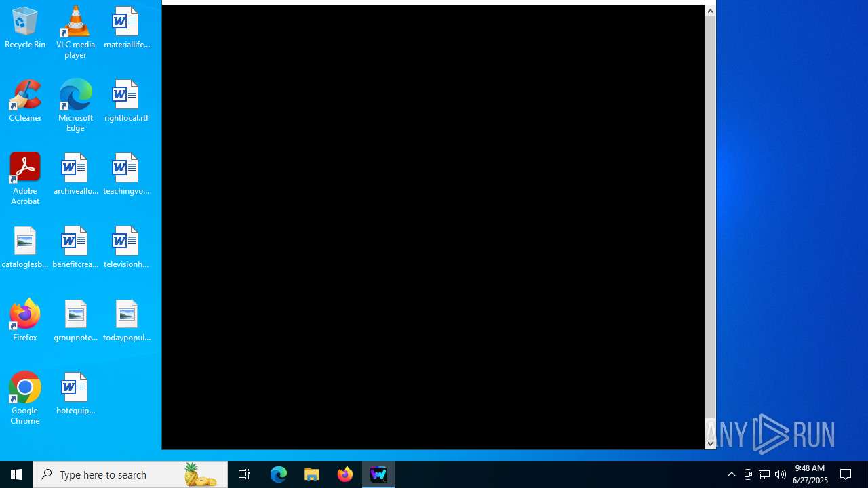The height and width of the screenshot is (488, 868).
Task: Select the cataloglesb image file
Action: click(25, 248)
